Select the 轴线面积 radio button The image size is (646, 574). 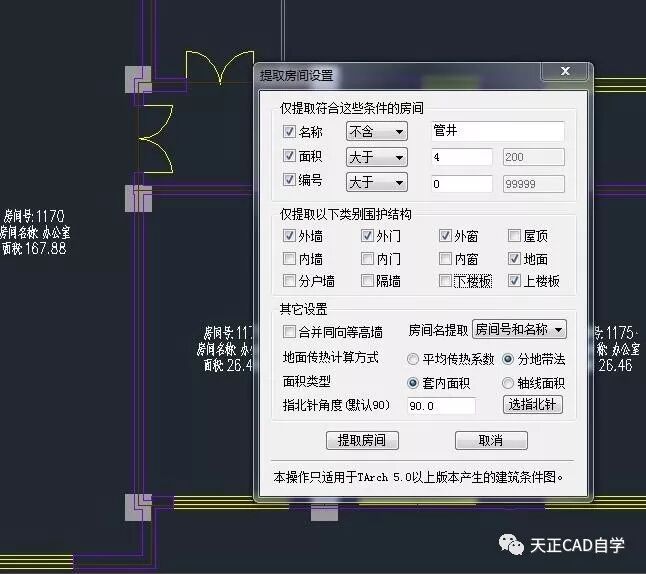pos(508,383)
